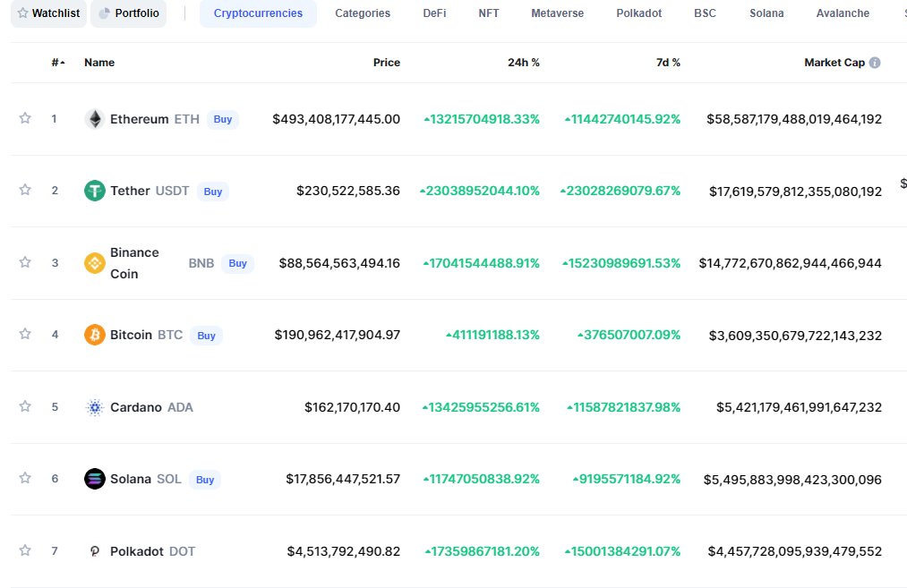Click Ethereum 7d change 11442740145.92%
Viewport: 907px width, 588px height.
coord(622,119)
